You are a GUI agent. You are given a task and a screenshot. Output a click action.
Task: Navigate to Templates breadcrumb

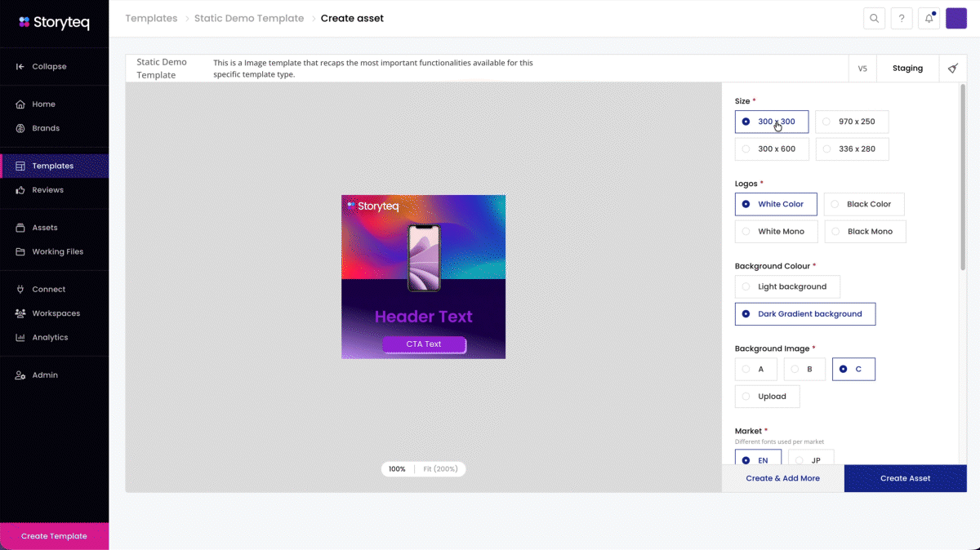point(151,19)
